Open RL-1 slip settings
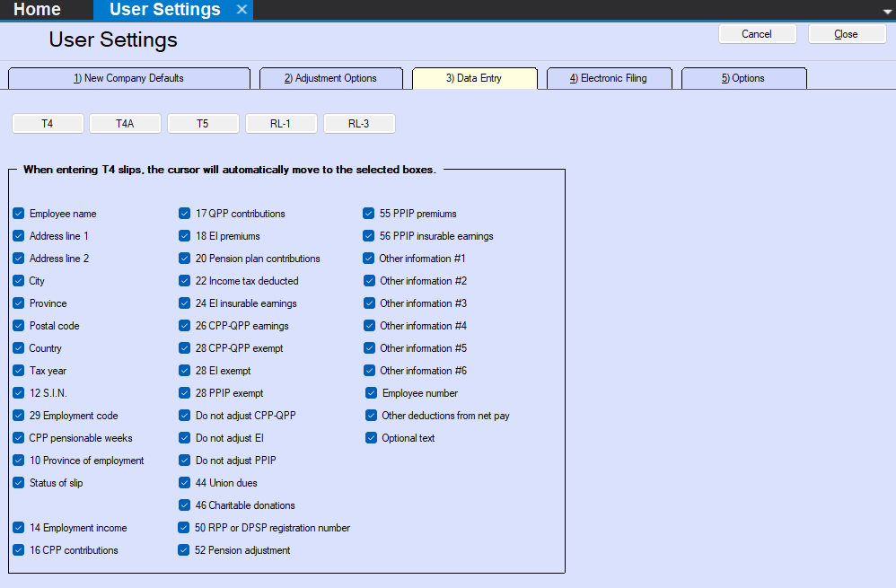The width and height of the screenshot is (896, 588). point(281,124)
